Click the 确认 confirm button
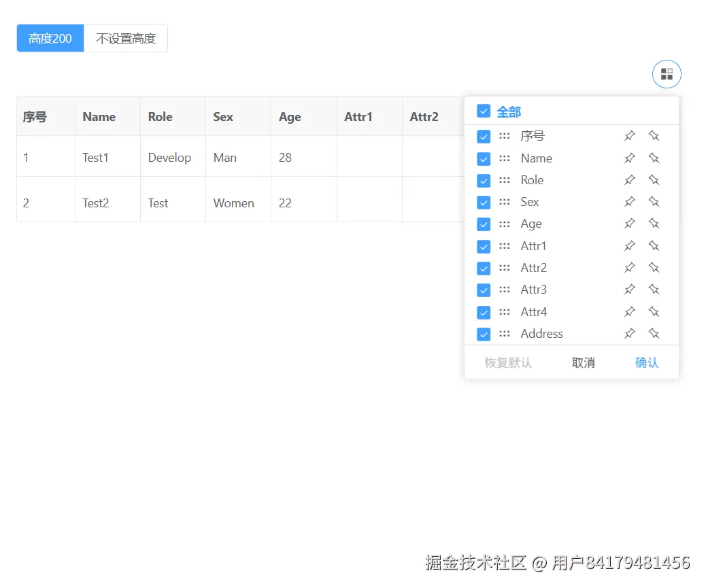The image size is (706, 588). 646,362
